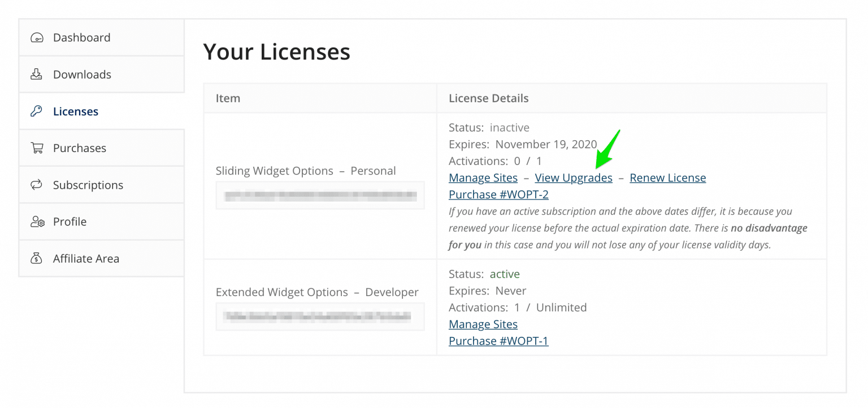The width and height of the screenshot is (868, 408).
Task: Open the Subscriptions section
Action: tap(88, 184)
